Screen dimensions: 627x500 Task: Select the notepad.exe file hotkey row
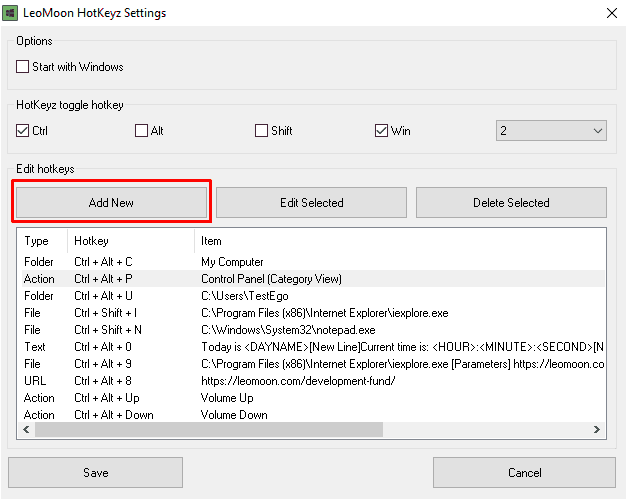[313, 330]
